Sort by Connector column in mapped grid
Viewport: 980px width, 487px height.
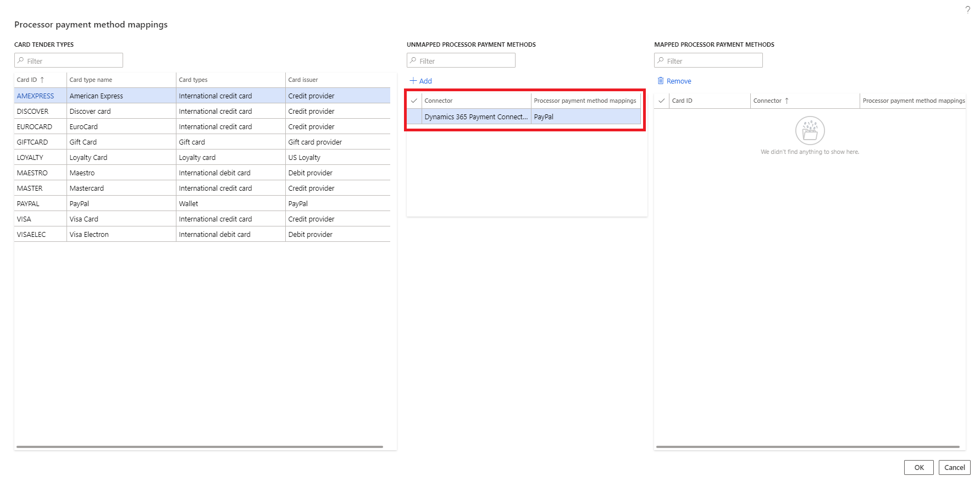click(805, 101)
